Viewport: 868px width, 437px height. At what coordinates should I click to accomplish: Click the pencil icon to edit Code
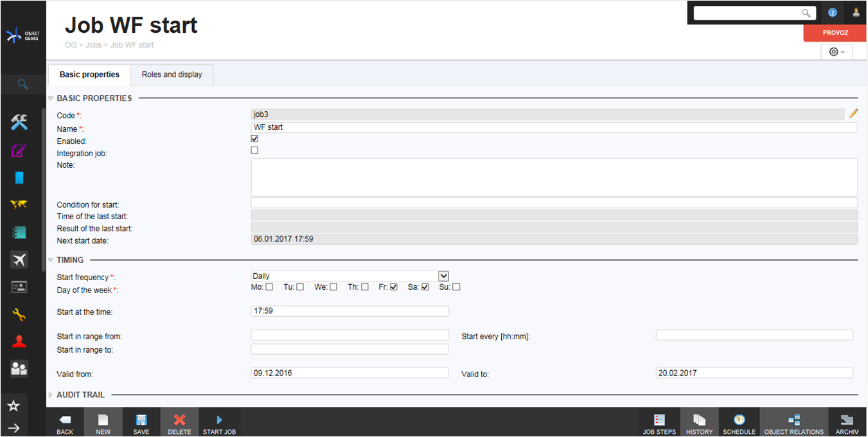point(854,113)
